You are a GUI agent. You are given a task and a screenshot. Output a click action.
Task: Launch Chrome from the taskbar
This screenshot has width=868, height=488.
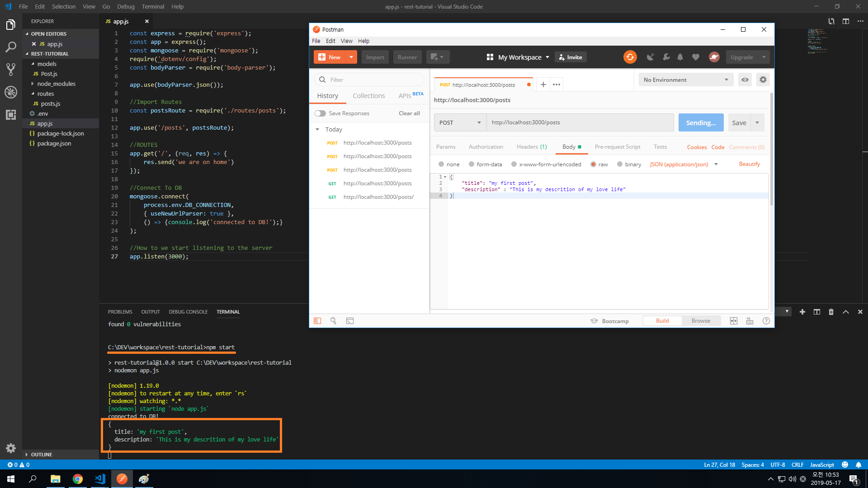click(x=78, y=479)
